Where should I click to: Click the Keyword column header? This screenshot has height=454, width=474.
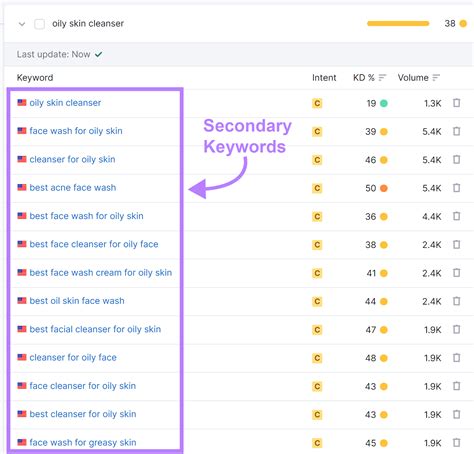point(35,78)
